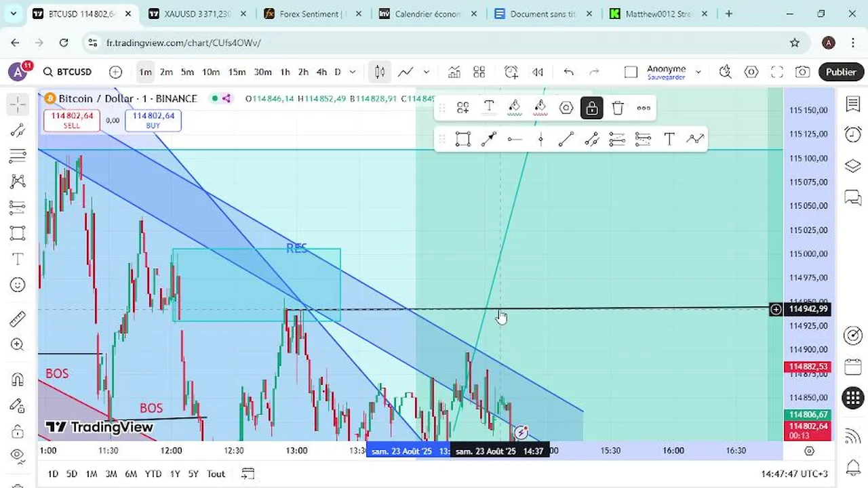Select vertical line tool in favorites toolbar
The width and height of the screenshot is (868, 488).
[540, 139]
